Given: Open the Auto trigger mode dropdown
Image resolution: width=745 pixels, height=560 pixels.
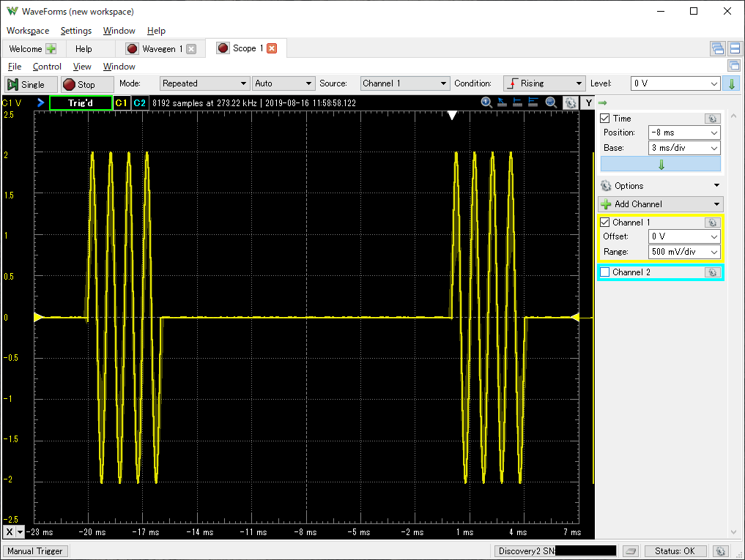Looking at the screenshot, I should coord(283,83).
